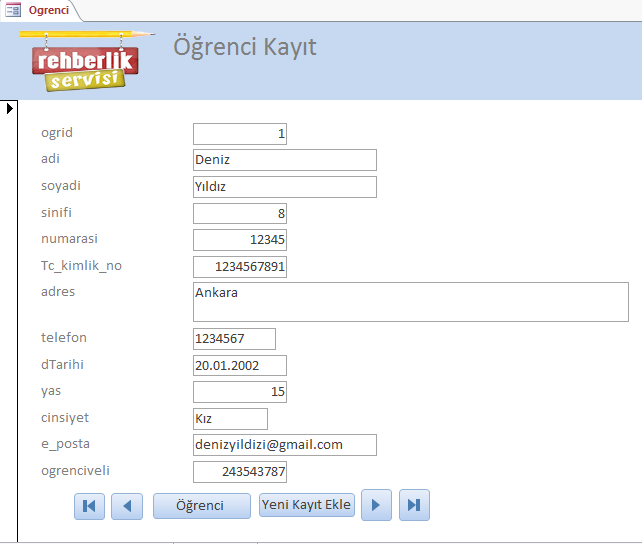Click the e_posta field with gmail address

[285, 445]
